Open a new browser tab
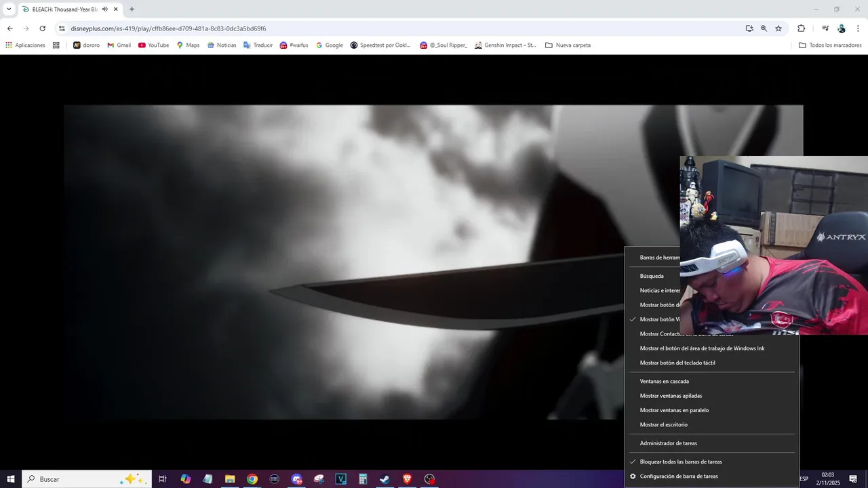The width and height of the screenshot is (868, 488). pyautogui.click(x=132, y=9)
